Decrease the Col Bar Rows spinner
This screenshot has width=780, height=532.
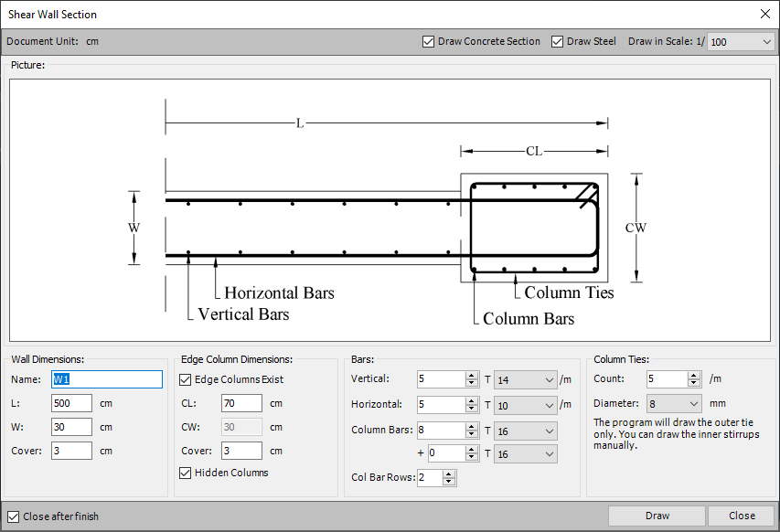point(448,482)
